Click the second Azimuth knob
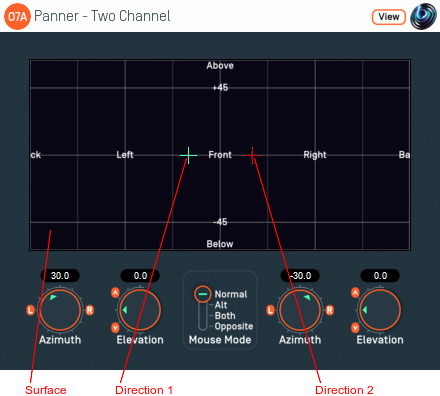This screenshot has height=396, width=440. click(x=300, y=310)
